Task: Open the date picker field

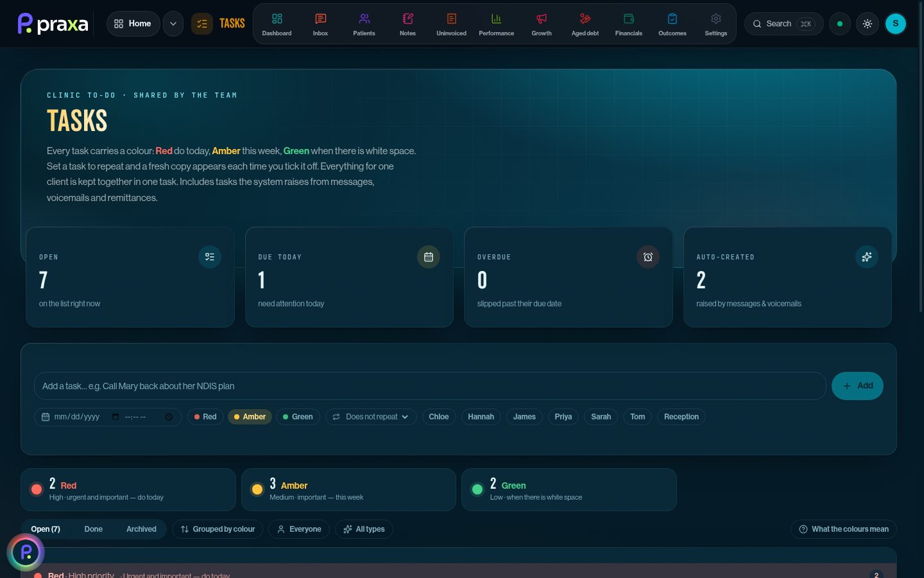Action: [108, 417]
